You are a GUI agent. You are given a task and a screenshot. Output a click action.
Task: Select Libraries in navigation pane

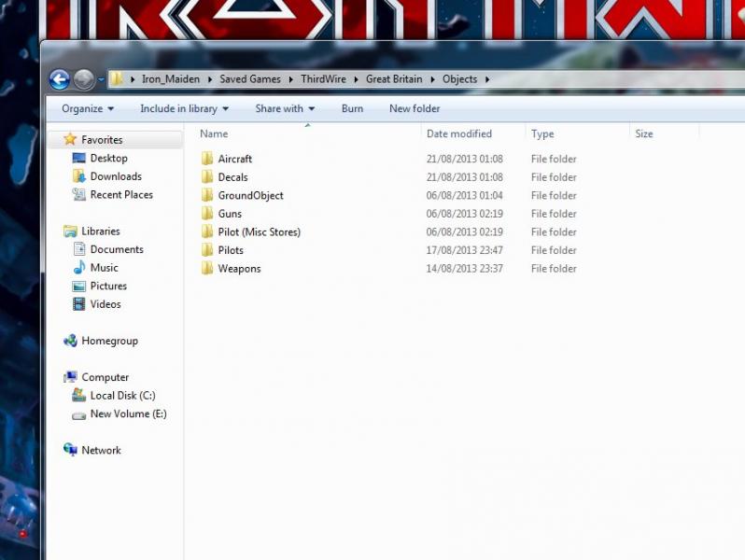(x=100, y=231)
